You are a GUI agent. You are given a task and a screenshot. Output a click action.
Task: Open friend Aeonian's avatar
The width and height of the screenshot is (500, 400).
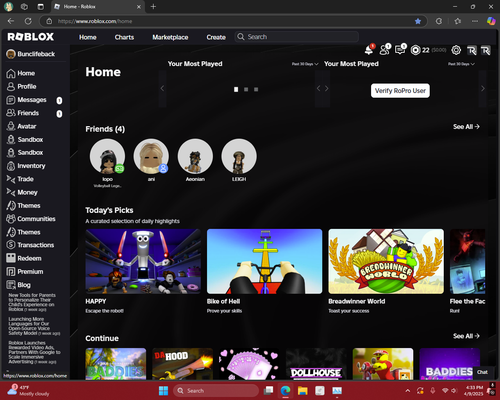pos(195,156)
